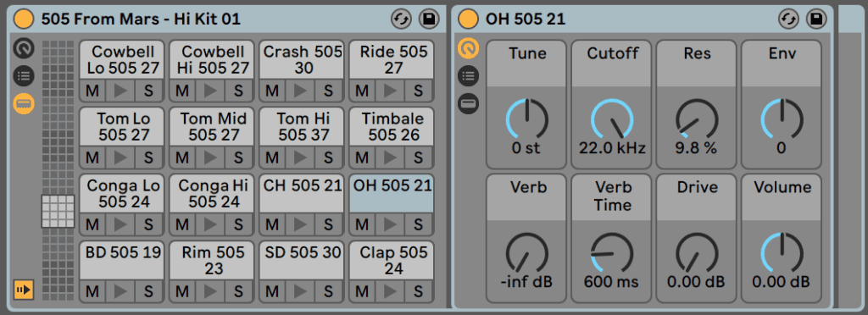
Task: Mute the Rim 505 23 pad
Action: pos(182,291)
